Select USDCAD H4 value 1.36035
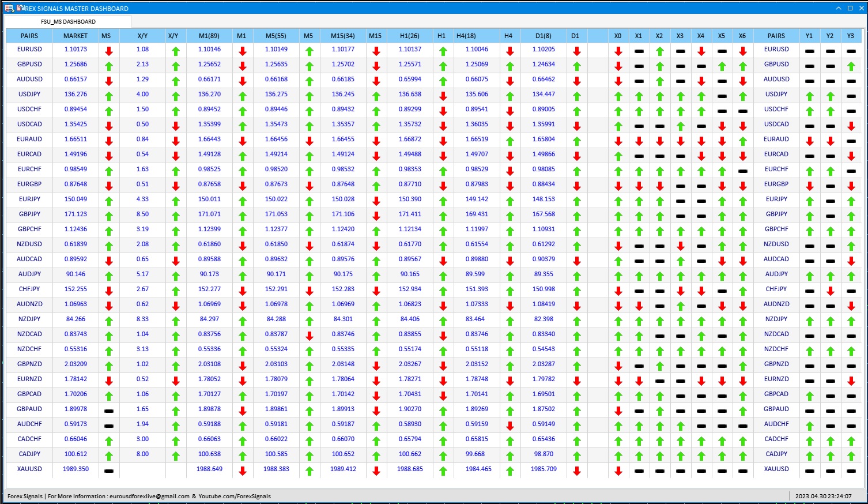Image resolution: width=868 pixels, height=504 pixels. 477,125
